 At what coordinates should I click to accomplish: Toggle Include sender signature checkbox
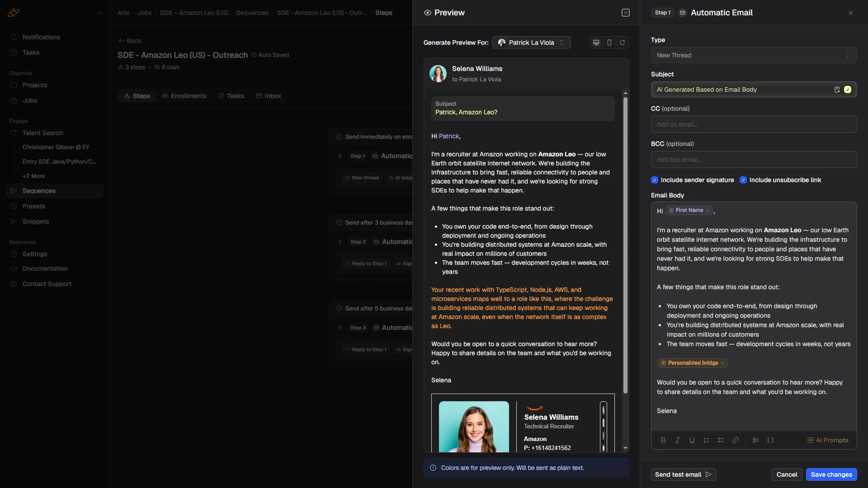coord(654,180)
